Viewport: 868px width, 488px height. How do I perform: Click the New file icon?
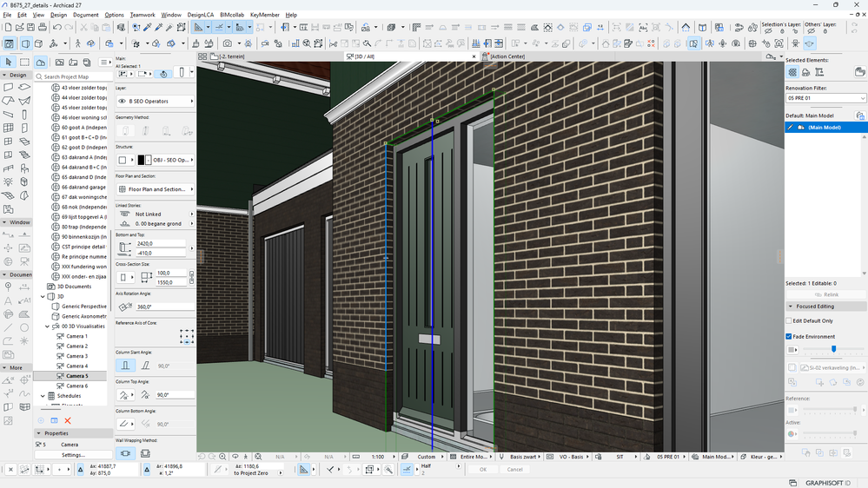8,27
